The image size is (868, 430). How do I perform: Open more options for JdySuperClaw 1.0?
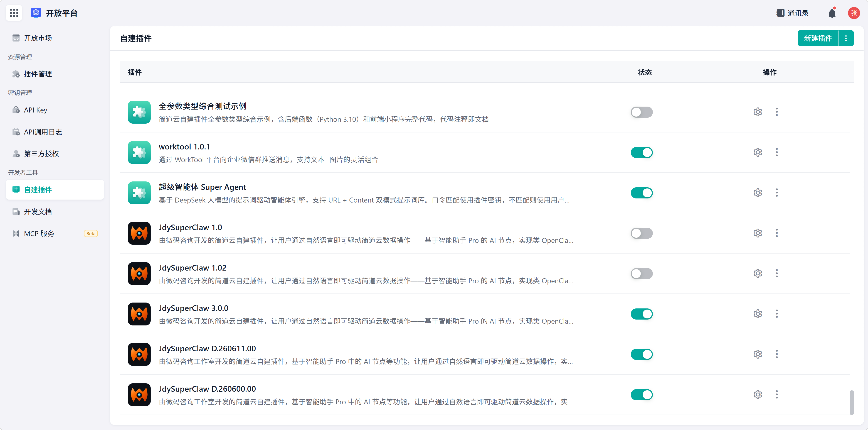(x=777, y=233)
